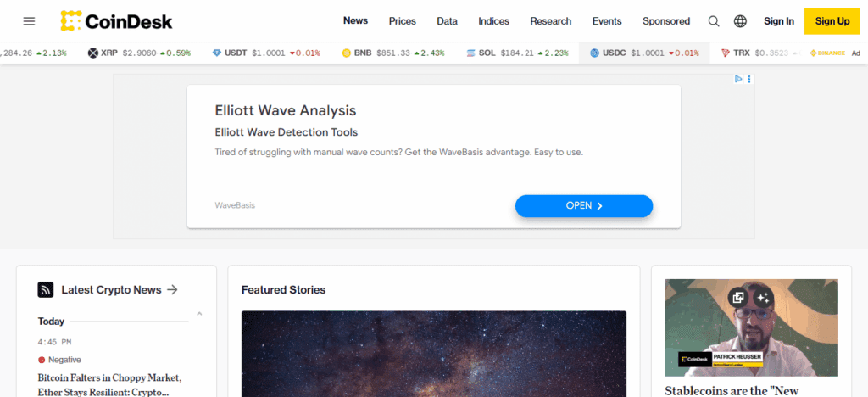Screen dimensions: 868x397
Task: Open the Elliott Wave Analysis ad title
Action: [286, 110]
